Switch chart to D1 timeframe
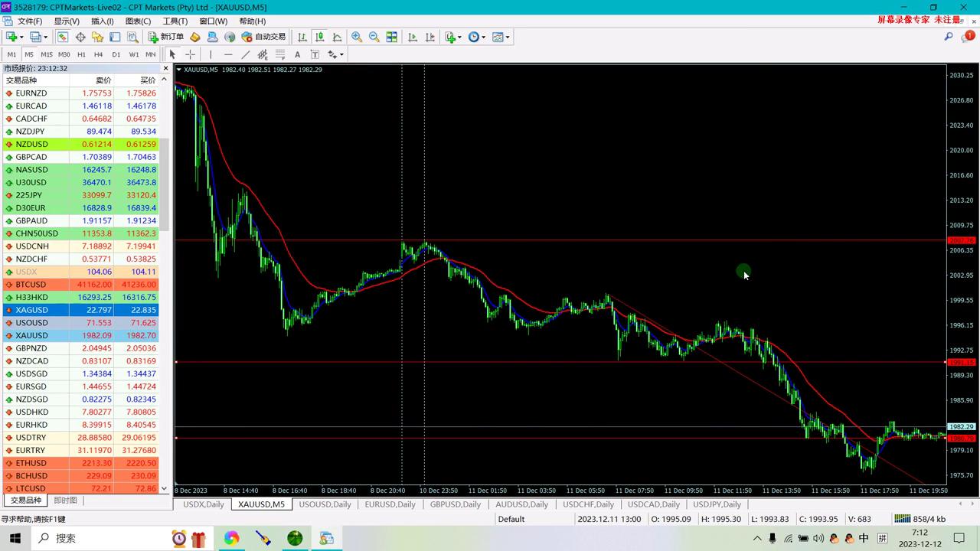The height and width of the screenshot is (551, 980). point(116,54)
